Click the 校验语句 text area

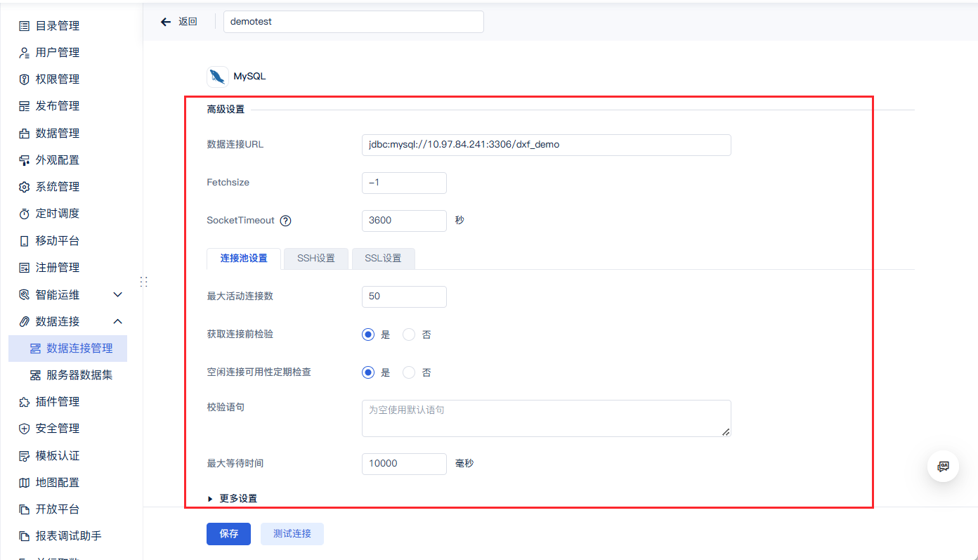547,419
